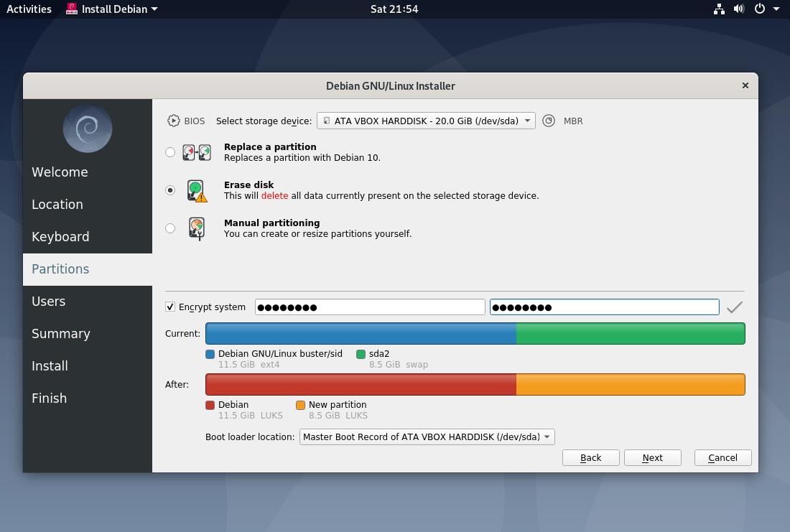Click the "11.5 GiB ext4" size text
The width and height of the screenshot is (790, 532).
click(x=249, y=364)
